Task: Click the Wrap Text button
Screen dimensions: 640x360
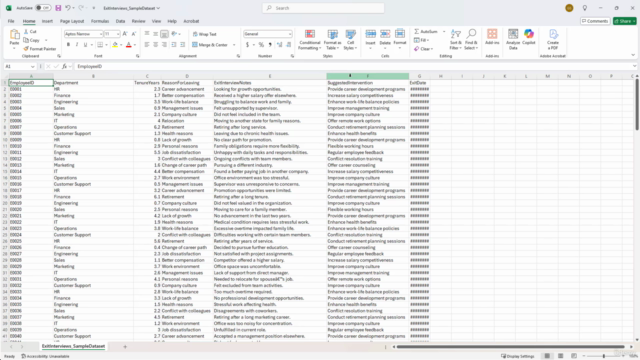Action: 204,34
